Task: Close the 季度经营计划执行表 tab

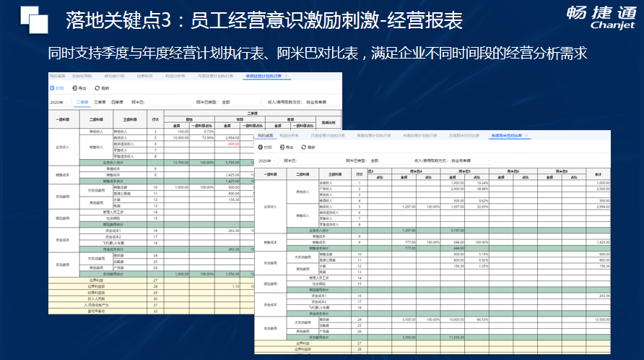Action: coord(287,76)
